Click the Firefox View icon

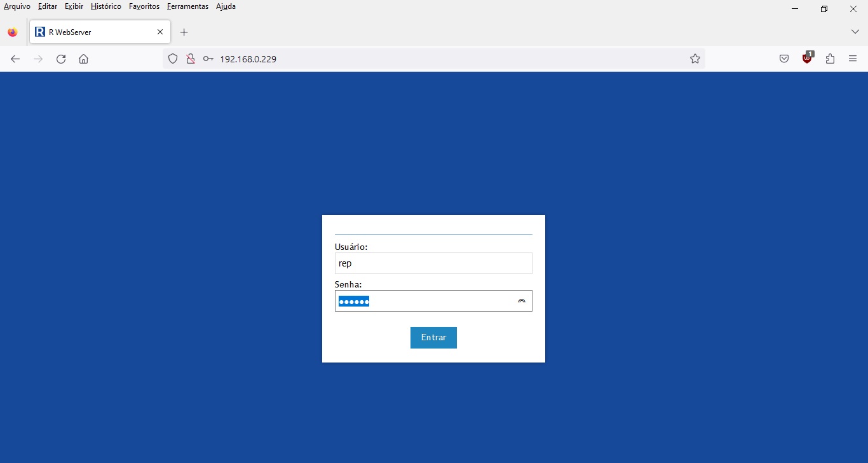[13, 32]
